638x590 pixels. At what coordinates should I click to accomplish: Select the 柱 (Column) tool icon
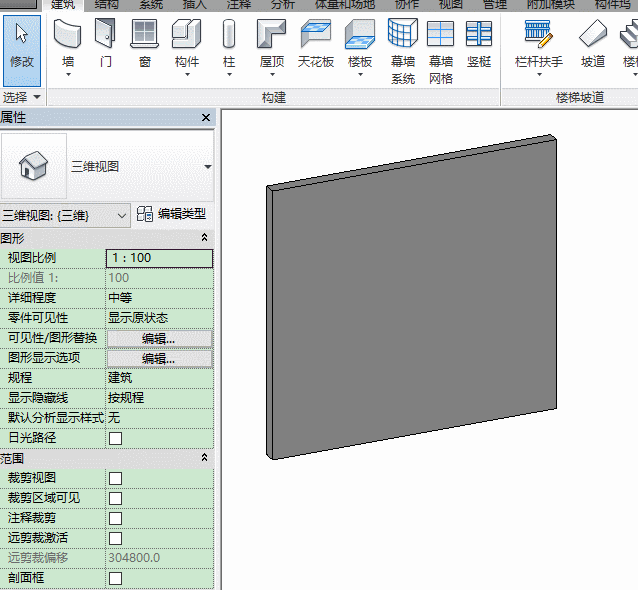(229, 34)
